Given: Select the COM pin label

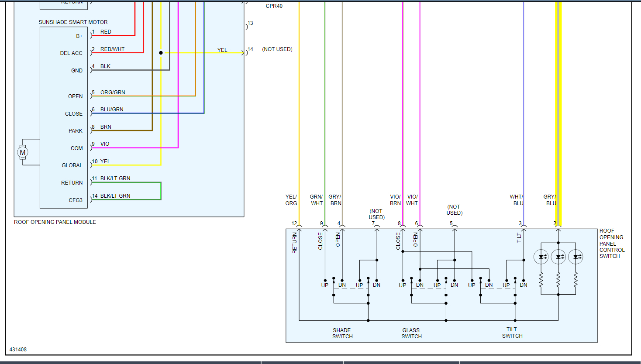Looking at the screenshot, I should click(x=77, y=148).
